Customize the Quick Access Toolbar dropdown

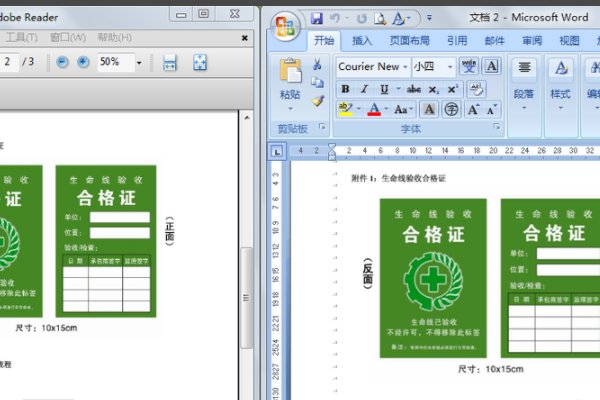coord(429,18)
